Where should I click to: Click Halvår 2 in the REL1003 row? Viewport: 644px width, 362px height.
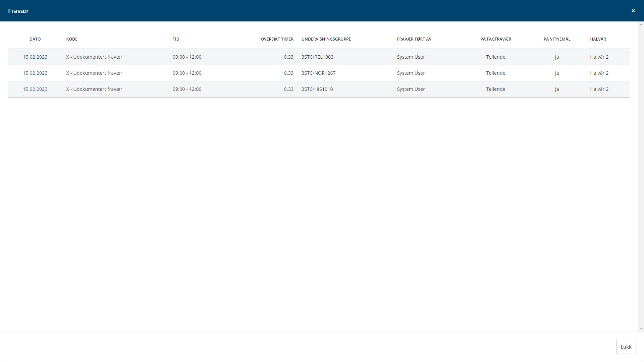[x=599, y=57]
